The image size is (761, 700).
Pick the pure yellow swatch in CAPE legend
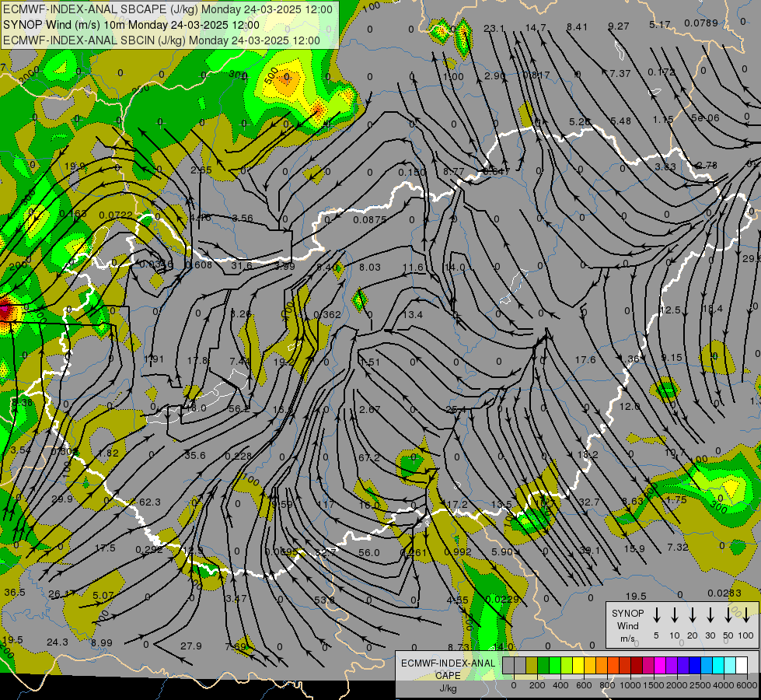click(x=578, y=666)
